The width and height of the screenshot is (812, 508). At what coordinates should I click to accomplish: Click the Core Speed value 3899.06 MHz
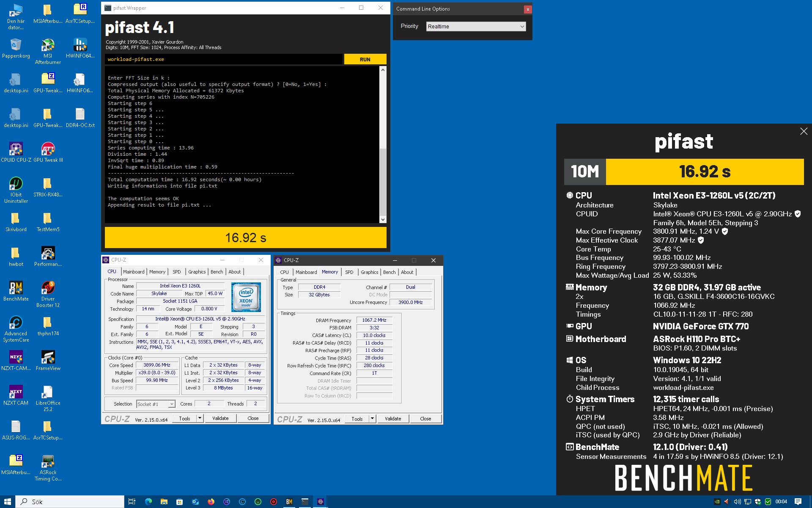[157, 365]
